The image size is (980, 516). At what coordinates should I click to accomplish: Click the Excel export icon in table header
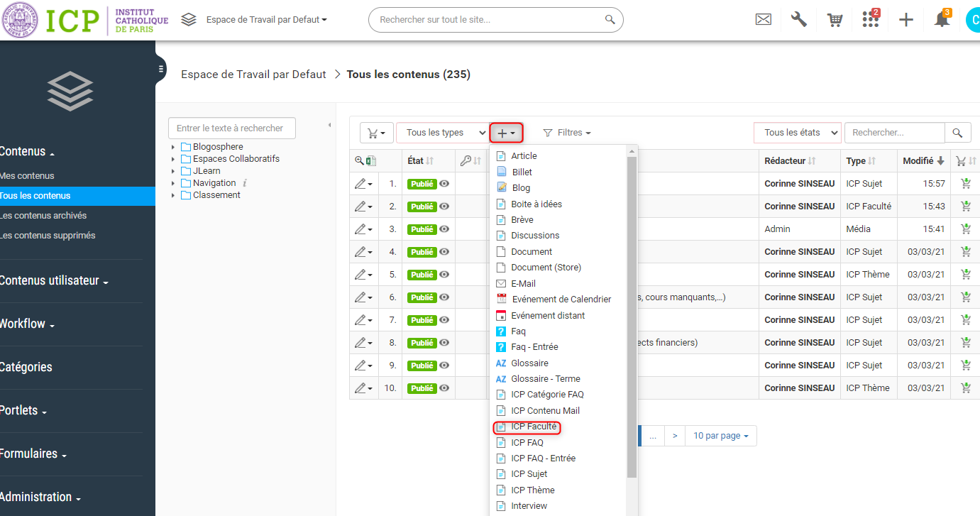pos(371,161)
